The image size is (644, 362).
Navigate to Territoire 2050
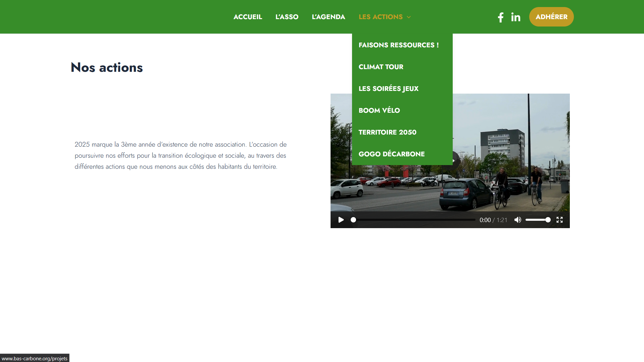pyautogui.click(x=387, y=132)
